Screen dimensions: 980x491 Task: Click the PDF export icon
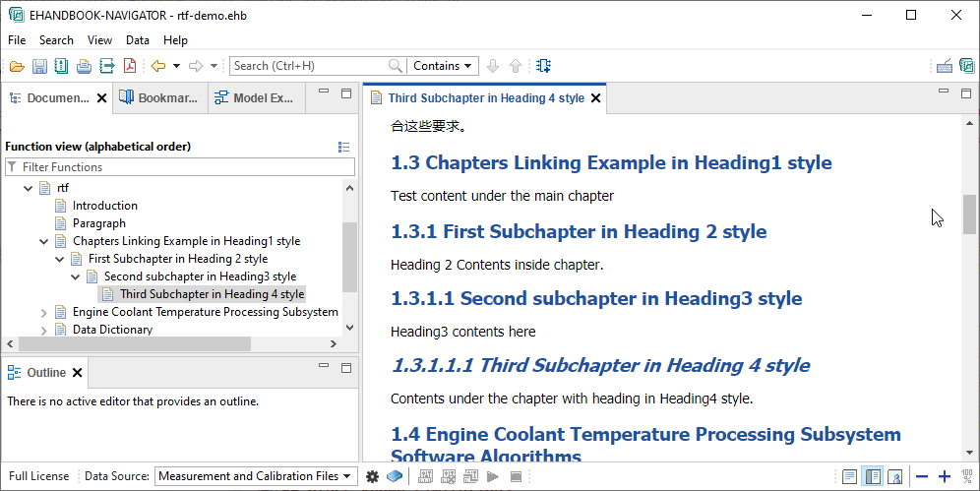[129, 66]
